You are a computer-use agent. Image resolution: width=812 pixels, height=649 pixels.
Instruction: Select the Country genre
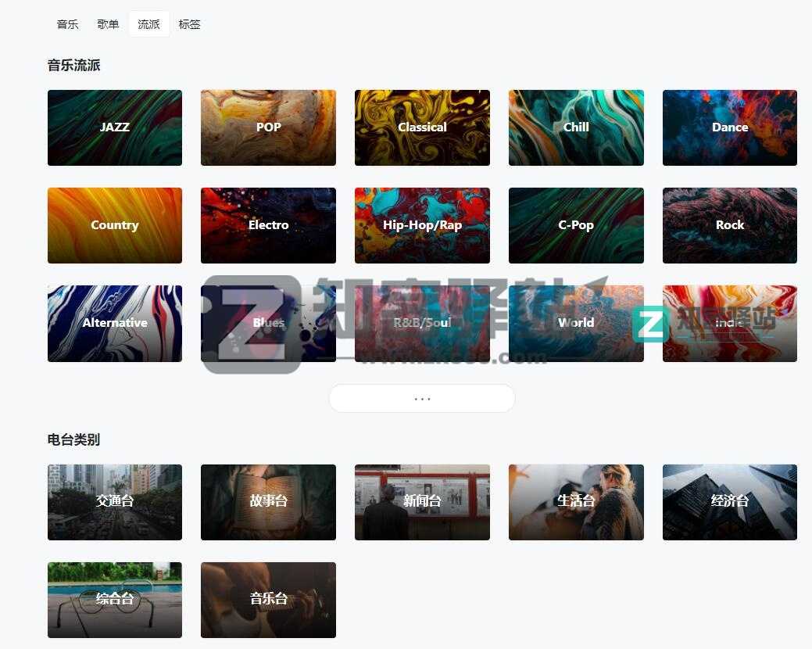(114, 225)
